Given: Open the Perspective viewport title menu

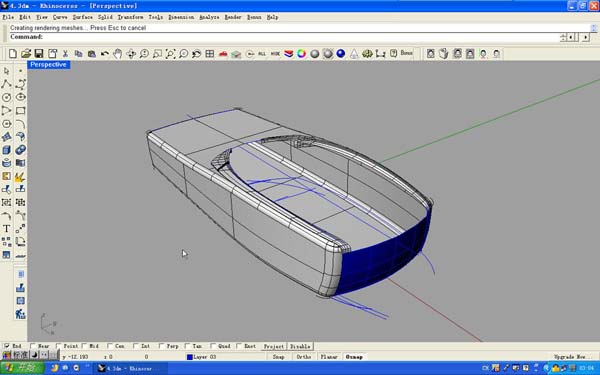Looking at the screenshot, I should click(x=48, y=64).
